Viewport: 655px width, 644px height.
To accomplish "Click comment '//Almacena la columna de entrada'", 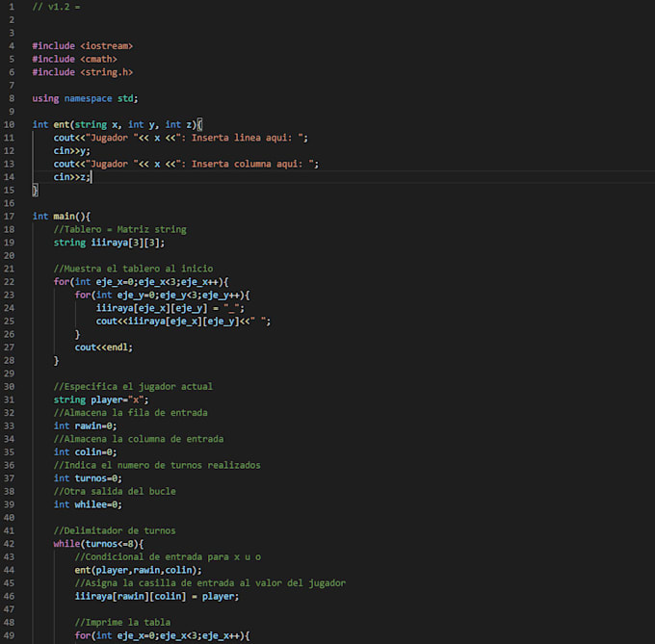I will click(x=139, y=439).
